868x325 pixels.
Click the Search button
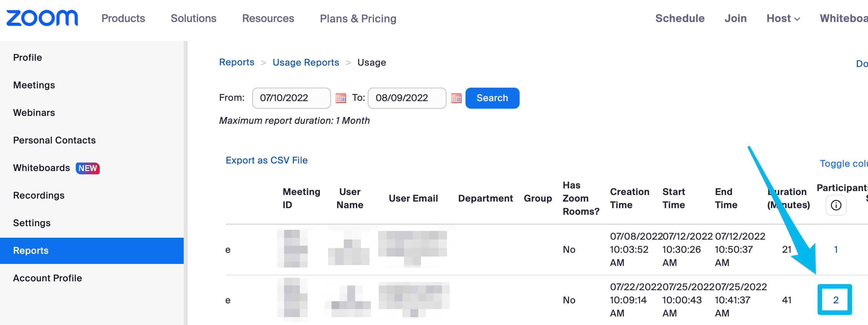(x=492, y=98)
